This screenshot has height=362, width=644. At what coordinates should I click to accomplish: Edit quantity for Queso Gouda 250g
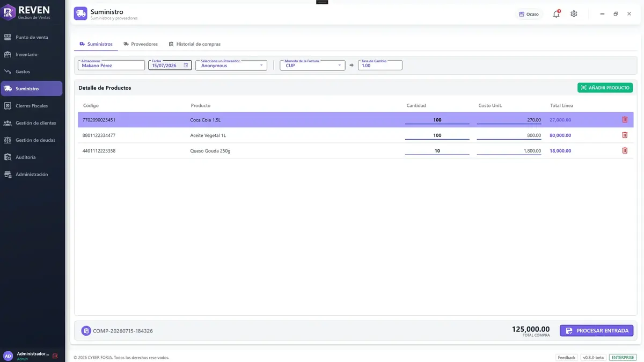point(437,151)
